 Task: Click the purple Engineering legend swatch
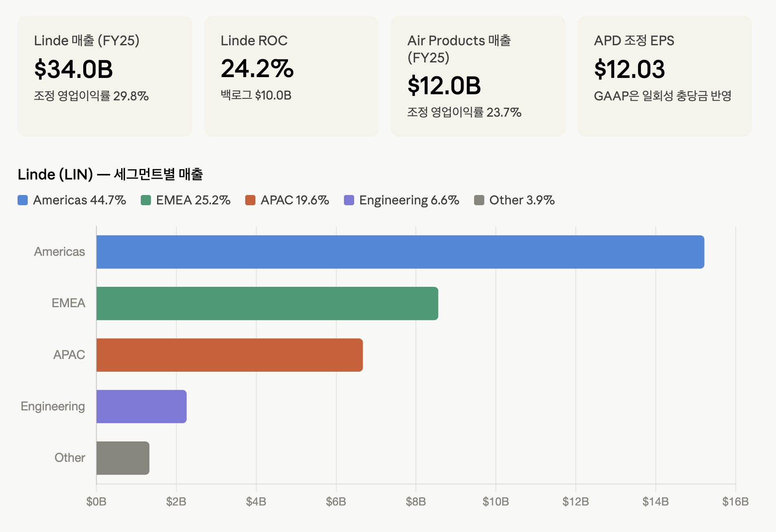(349, 200)
